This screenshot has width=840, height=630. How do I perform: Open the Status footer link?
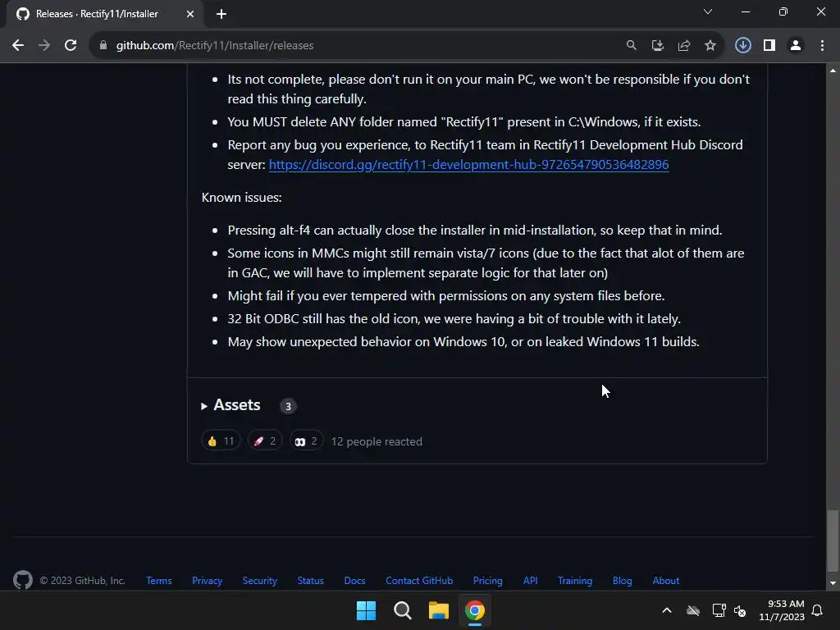click(x=311, y=580)
